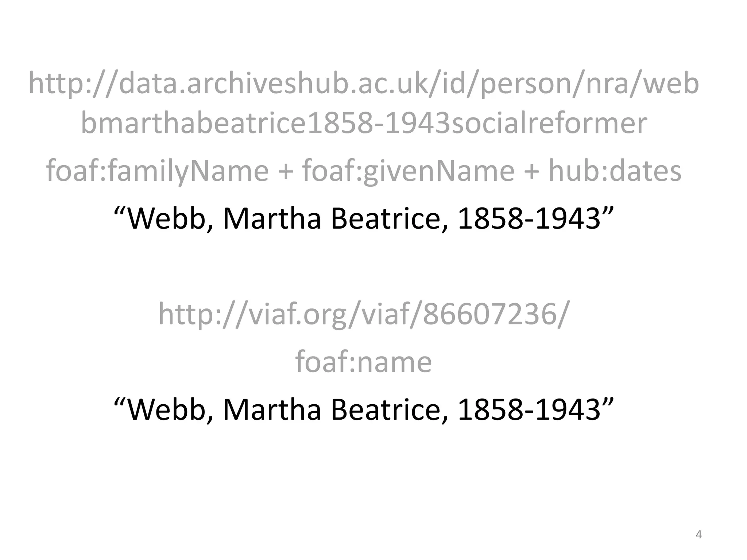This screenshot has height=560, width=747.
Task: Click 'Martha' in the quote under foaf:name
Action: 272,410
